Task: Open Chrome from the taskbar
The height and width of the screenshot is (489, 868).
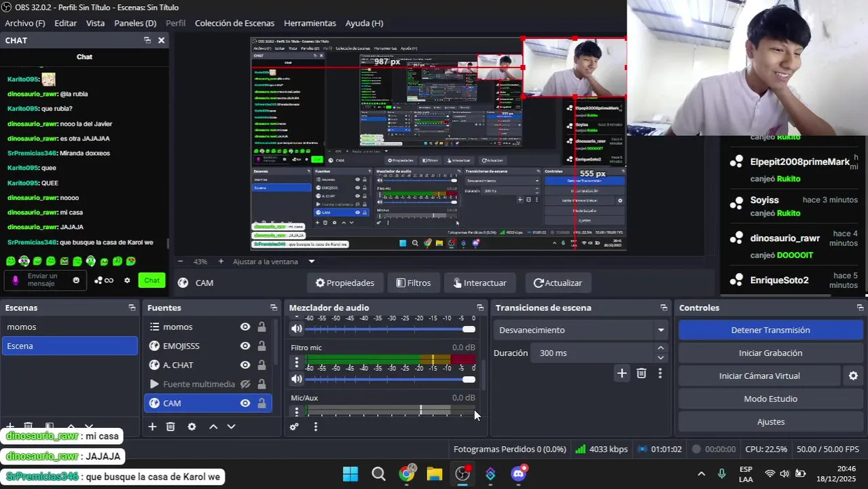Action: (407, 473)
